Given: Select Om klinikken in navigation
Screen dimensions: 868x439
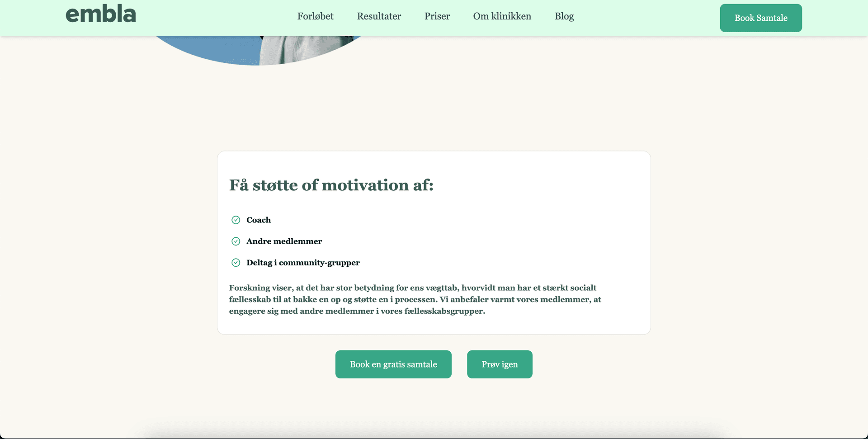Looking at the screenshot, I should coord(502,16).
